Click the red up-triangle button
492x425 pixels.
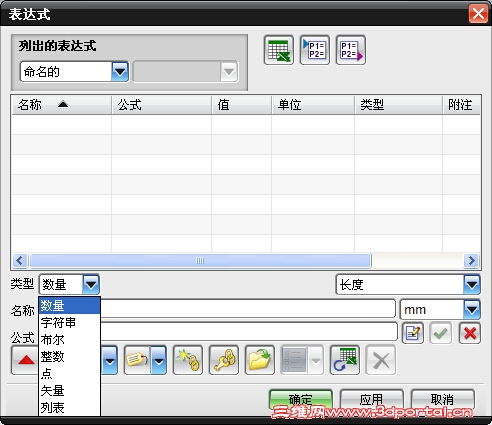pos(25,360)
